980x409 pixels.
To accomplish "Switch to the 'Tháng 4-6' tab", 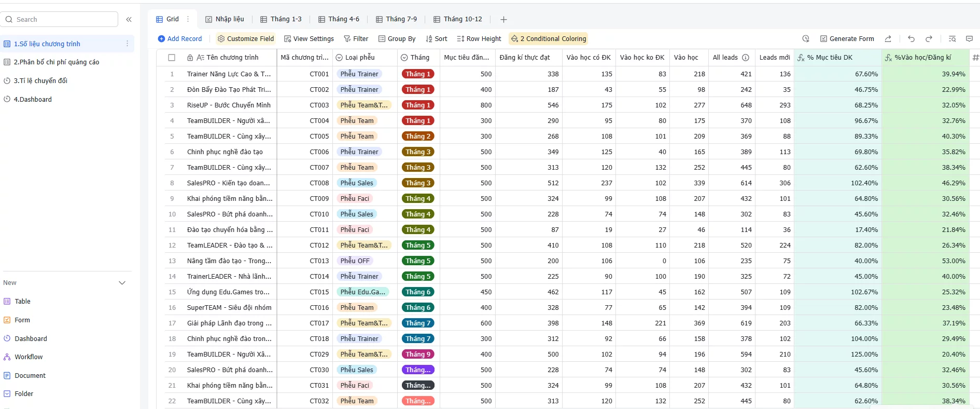I will [x=339, y=19].
